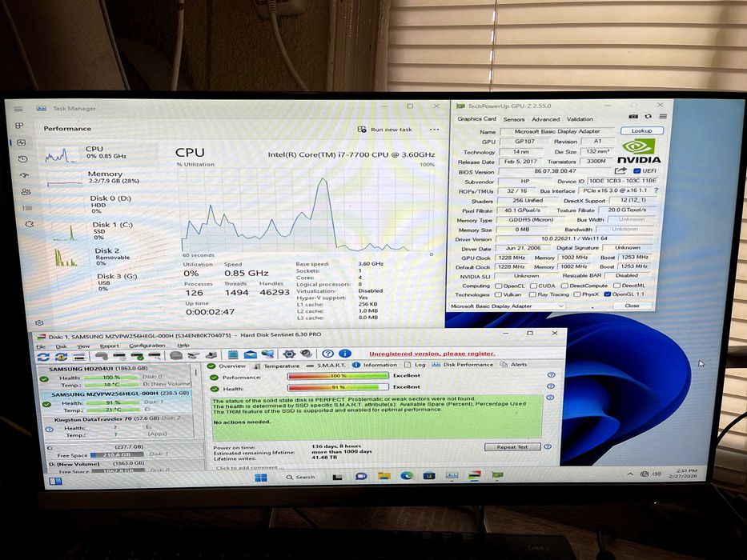Select SAMSUNG HD204UI disk in list
The width and height of the screenshot is (747, 560).
tap(115, 376)
